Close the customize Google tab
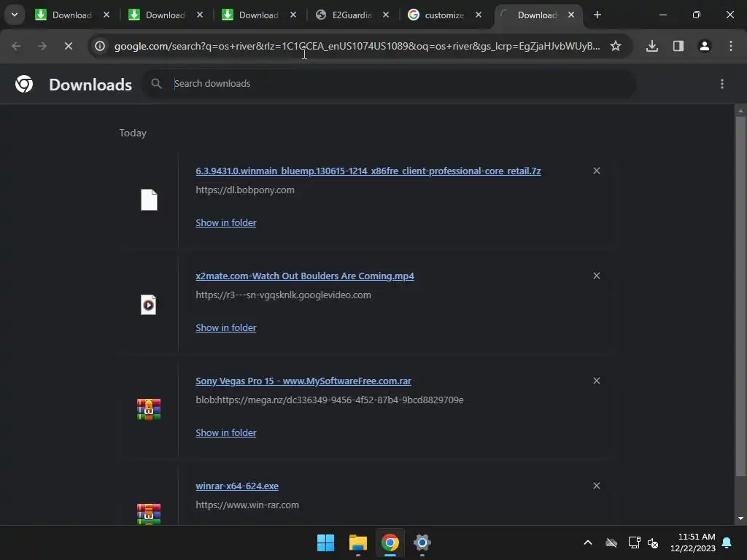 point(479,15)
